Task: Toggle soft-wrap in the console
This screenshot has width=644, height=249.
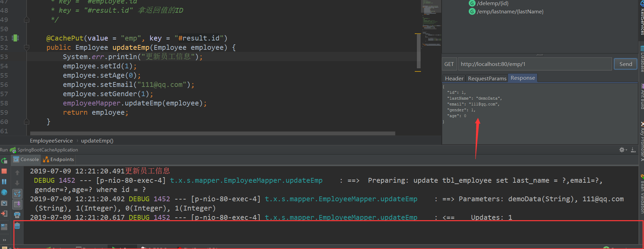Action: click(x=17, y=194)
